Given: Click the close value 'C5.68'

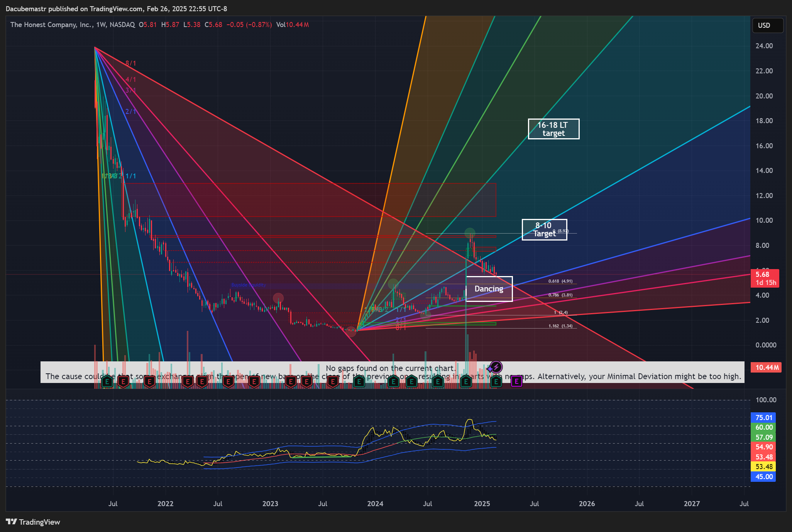Looking at the screenshot, I should (213, 25).
